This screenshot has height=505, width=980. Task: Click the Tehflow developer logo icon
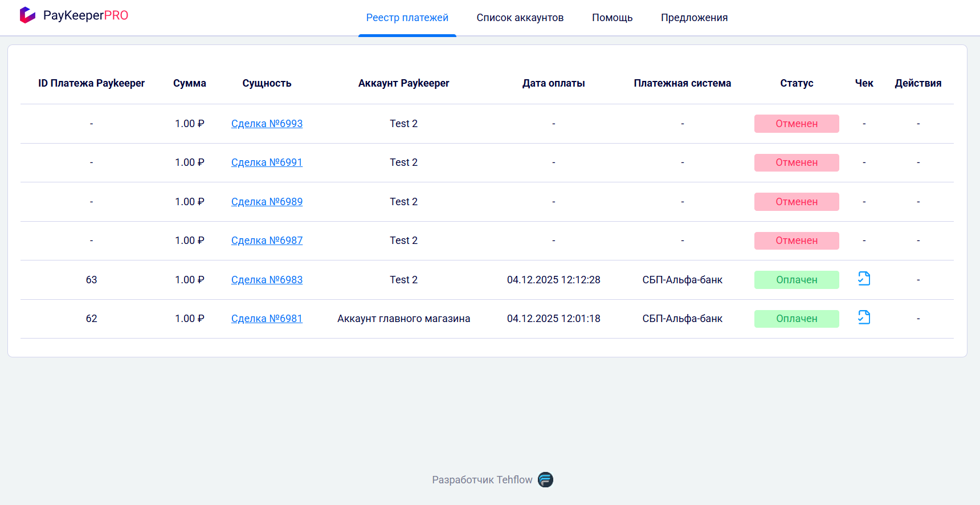(545, 480)
